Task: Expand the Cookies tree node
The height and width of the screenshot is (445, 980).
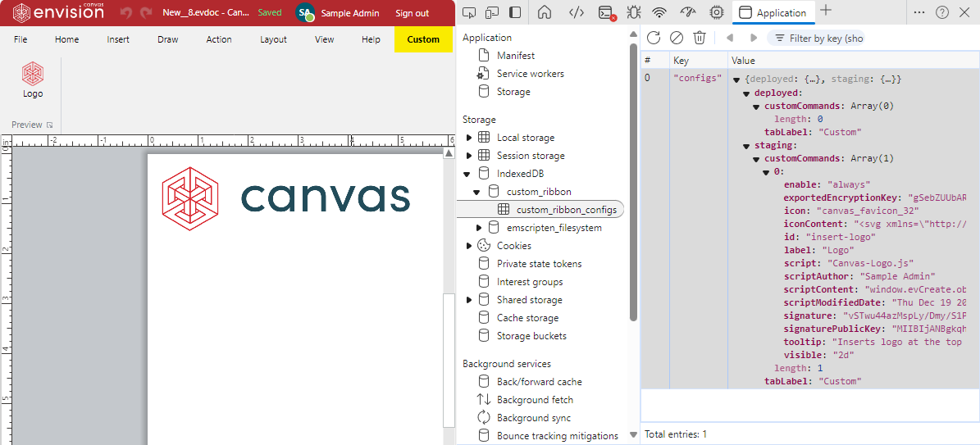Action: (x=469, y=246)
